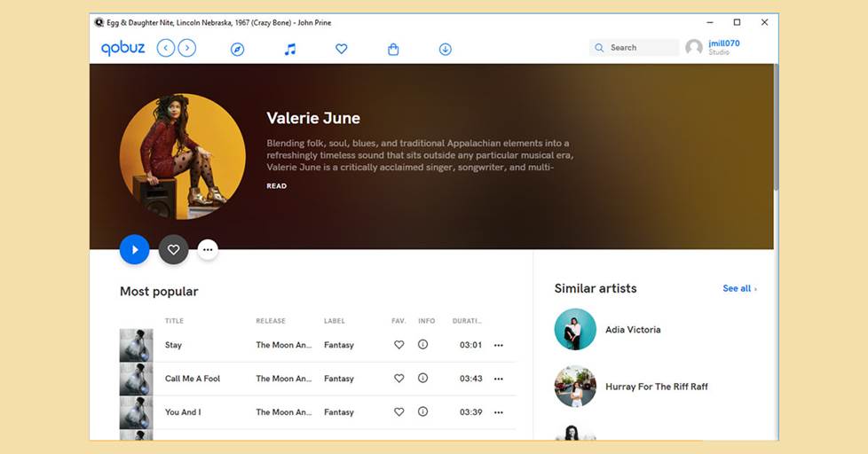Image resolution: width=868 pixels, height=454 pixels.
Task: Select the track title Stay
Action: (173, 345)
